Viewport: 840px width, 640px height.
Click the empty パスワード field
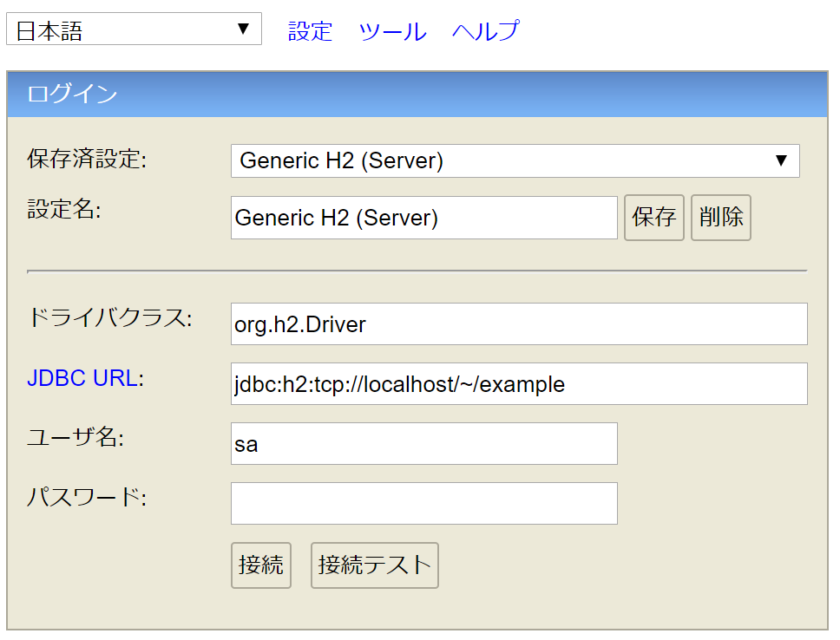[x=423, y=504]
